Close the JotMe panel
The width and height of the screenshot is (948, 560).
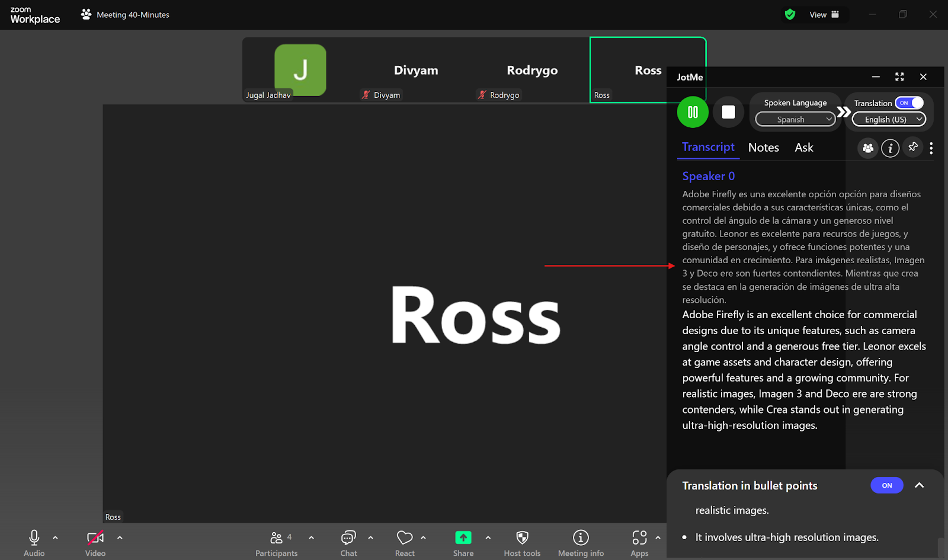point(923,76)
